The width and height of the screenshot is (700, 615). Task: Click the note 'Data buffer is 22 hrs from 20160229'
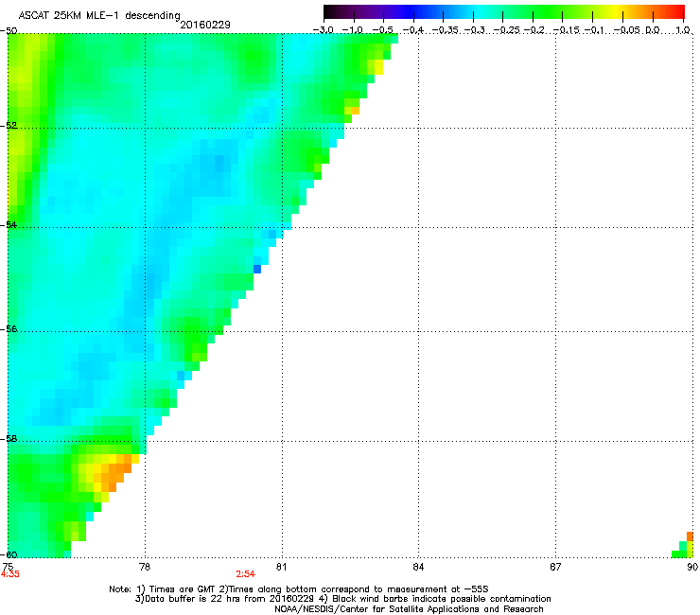click(228, 599)
